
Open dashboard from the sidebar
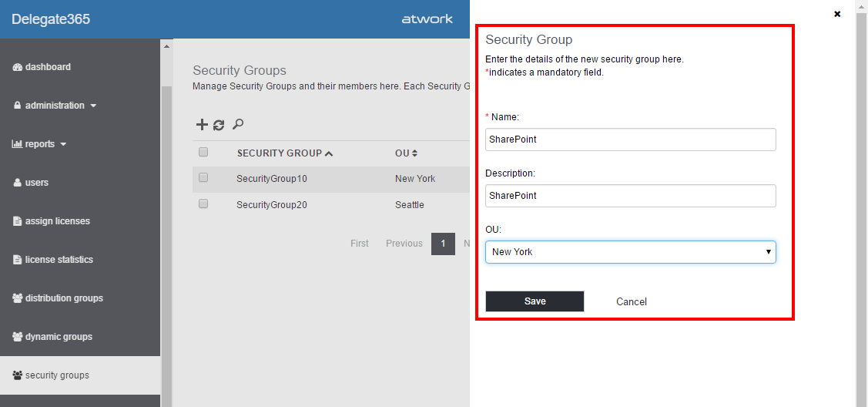(x=47, y=67)
